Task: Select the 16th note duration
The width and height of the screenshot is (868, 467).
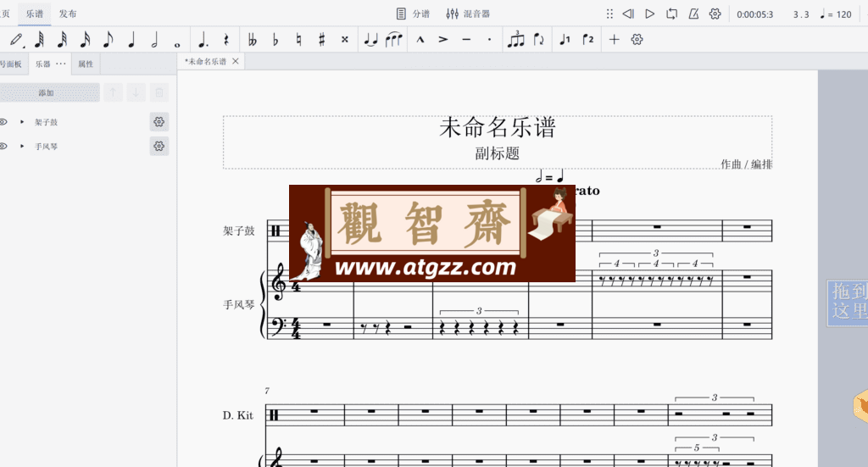Action: (86, 40)
